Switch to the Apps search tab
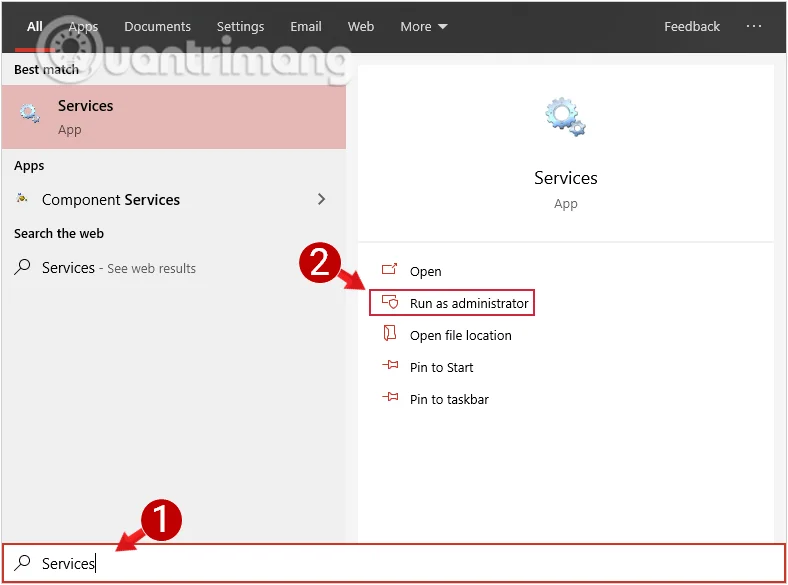788x585 pixels. point(83,26)
